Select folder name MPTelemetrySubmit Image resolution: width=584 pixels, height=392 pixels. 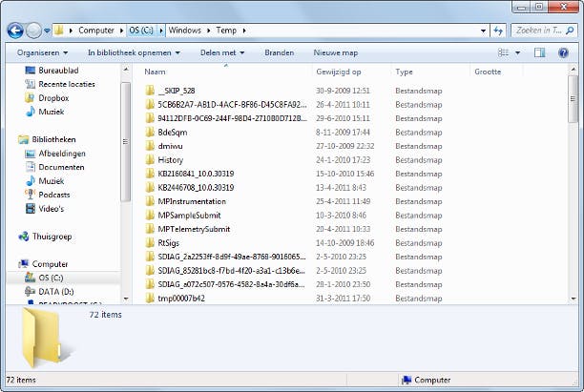[x=194, y=229]
